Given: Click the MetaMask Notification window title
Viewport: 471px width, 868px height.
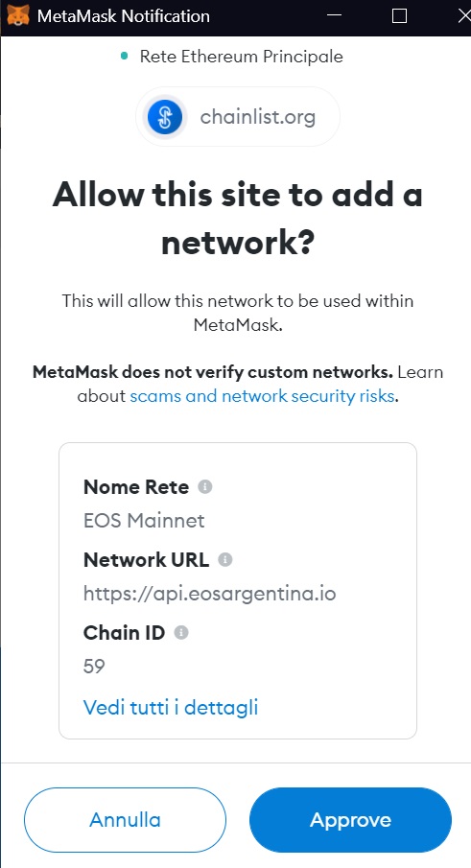Looking at the screenshot, I should click(x=124, y=16).
